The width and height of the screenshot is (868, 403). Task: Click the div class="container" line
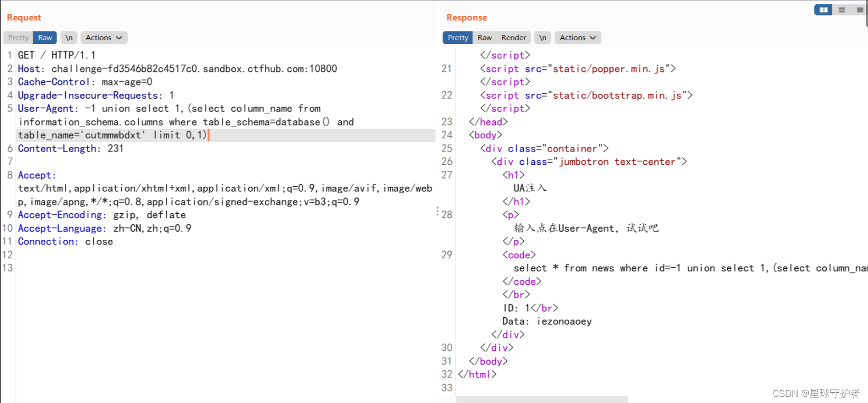[544, 148]
